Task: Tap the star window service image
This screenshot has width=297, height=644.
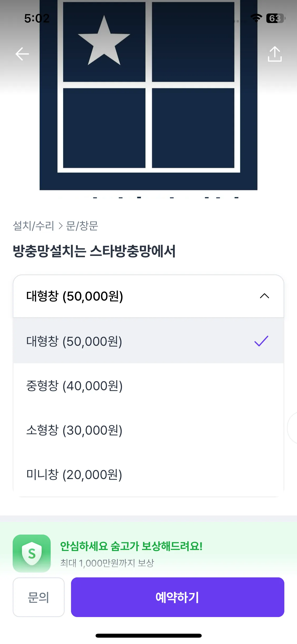Action: (x=148, y=95)
